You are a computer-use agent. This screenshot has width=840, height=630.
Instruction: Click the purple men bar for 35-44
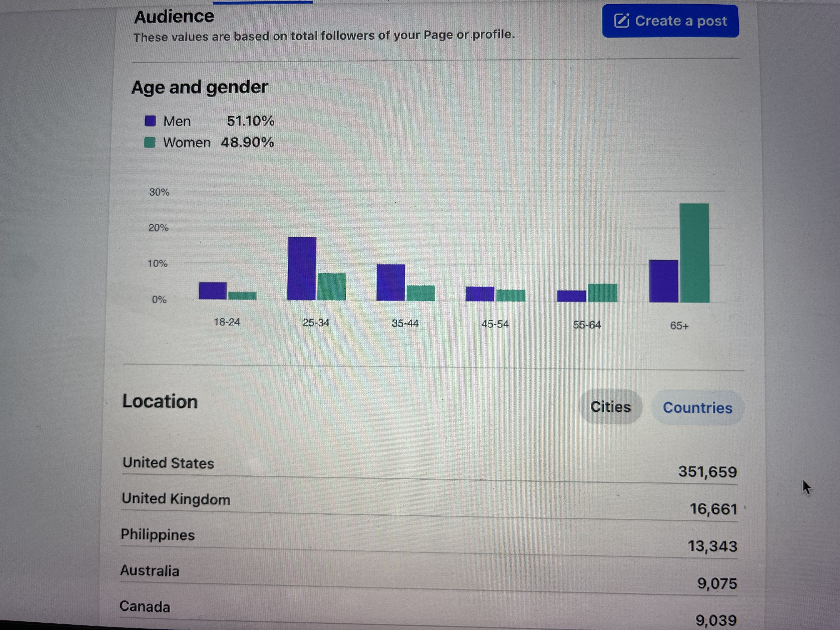coord(391,282)
